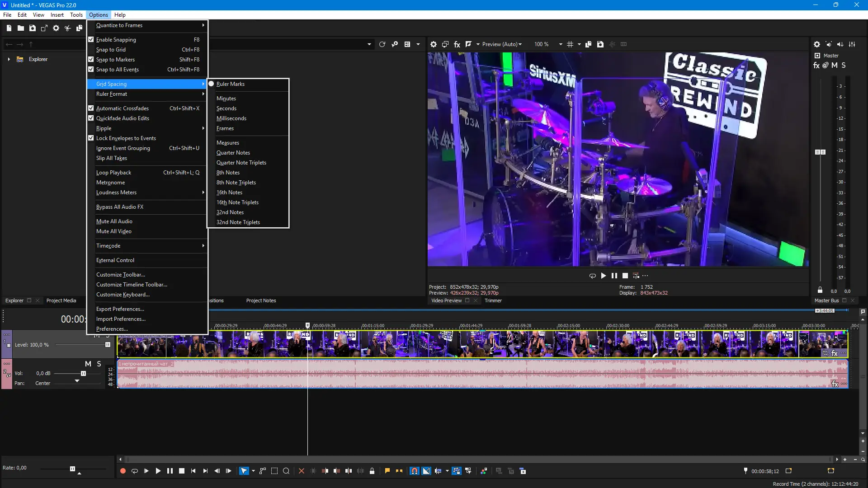
Task: Open the Preferences... menu entry
Action: (112, 329)
